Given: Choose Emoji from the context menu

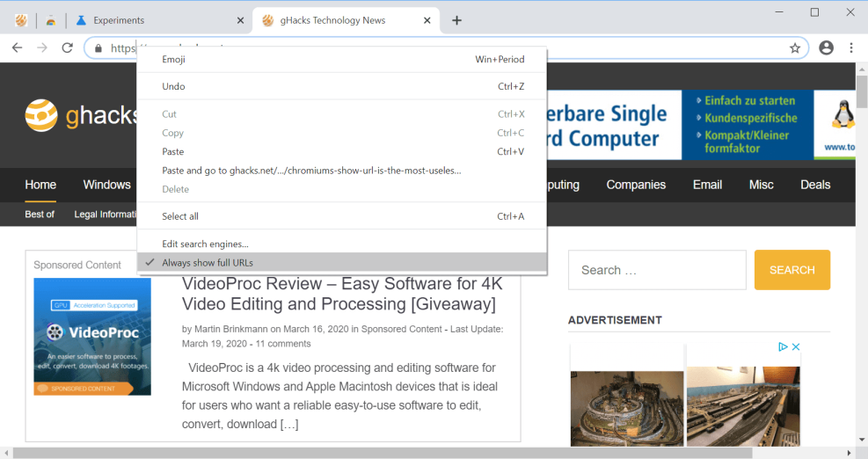Looking at the screenshot, I should click(x=342, y=59).
